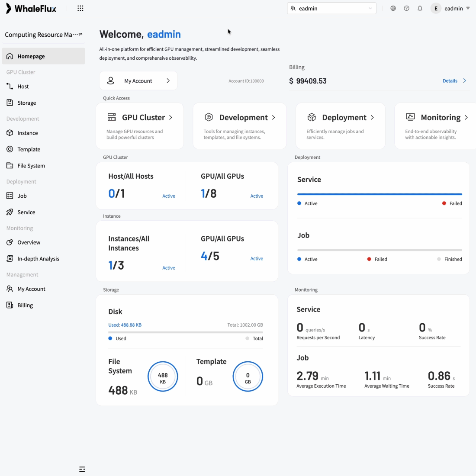Open the notifications bell icon
The height and width of the screenshot is (476, 476).
click(x=420, y=8)
